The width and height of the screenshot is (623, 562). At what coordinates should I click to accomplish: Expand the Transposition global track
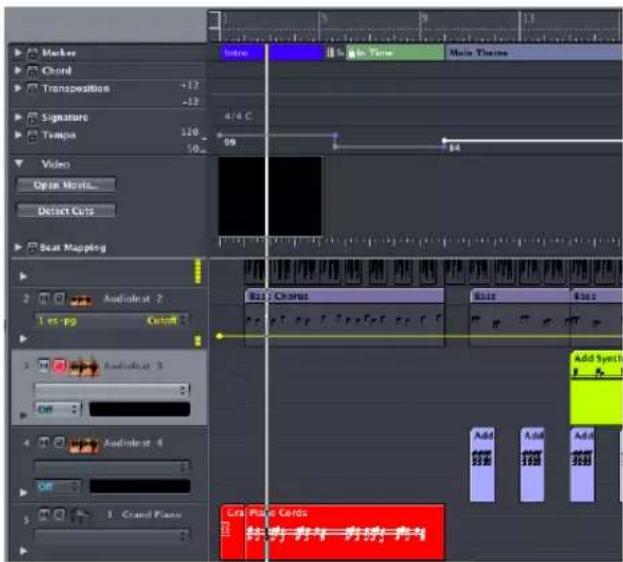click(18, 88)
